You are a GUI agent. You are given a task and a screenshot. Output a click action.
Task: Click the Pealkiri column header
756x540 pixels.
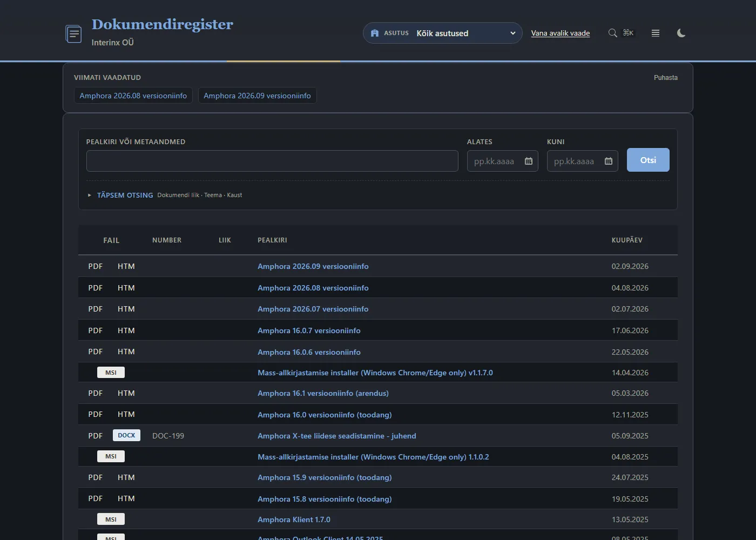pyautogui.click(x=272, y=240)
